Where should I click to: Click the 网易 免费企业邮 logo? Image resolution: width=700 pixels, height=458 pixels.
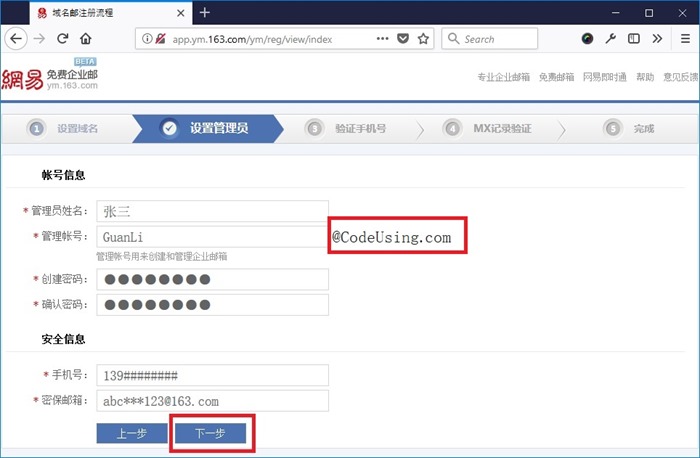(x=50, y=76)
